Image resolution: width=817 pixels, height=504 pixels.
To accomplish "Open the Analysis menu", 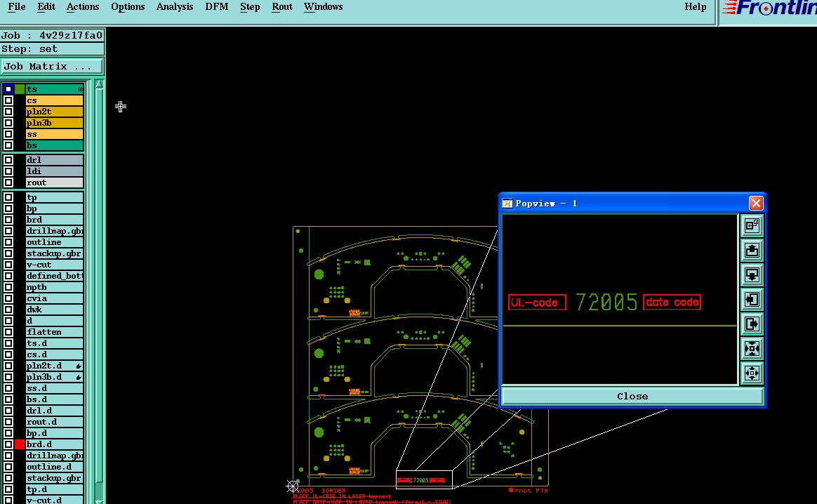I will tap(175, 7).
